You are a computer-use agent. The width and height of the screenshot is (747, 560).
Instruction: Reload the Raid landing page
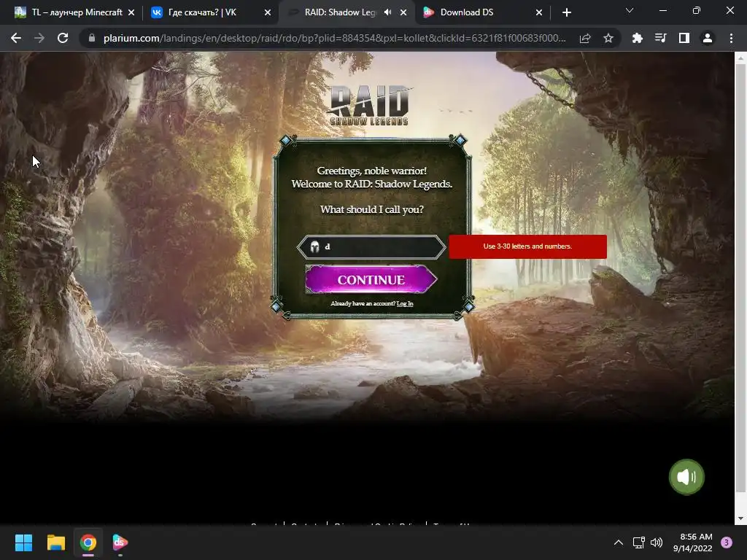63,38
